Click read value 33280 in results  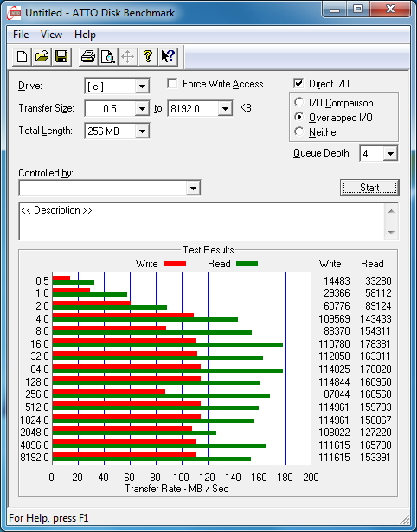pos(378,281)
